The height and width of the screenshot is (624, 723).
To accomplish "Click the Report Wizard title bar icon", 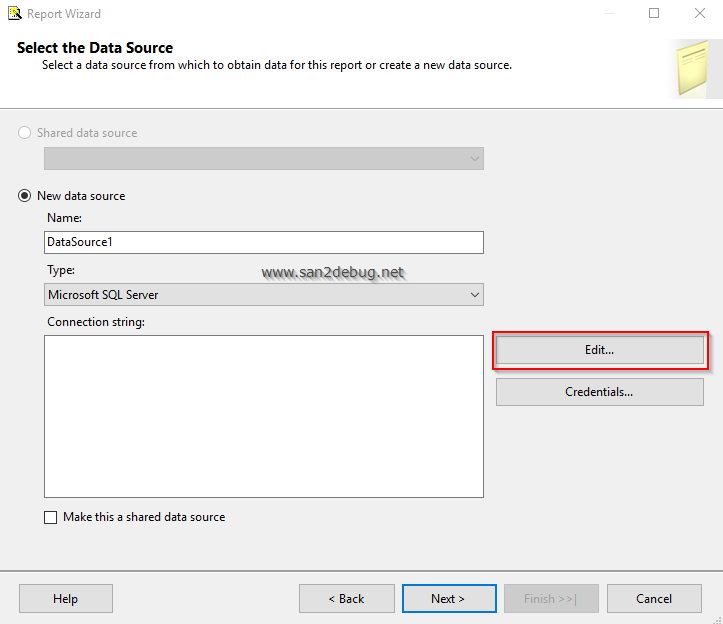I will tap(15, 14).
